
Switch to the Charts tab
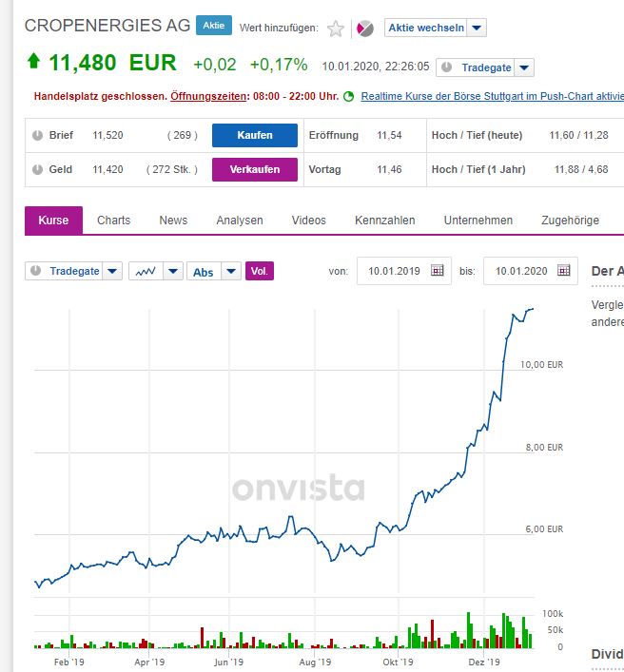point(114,221)
